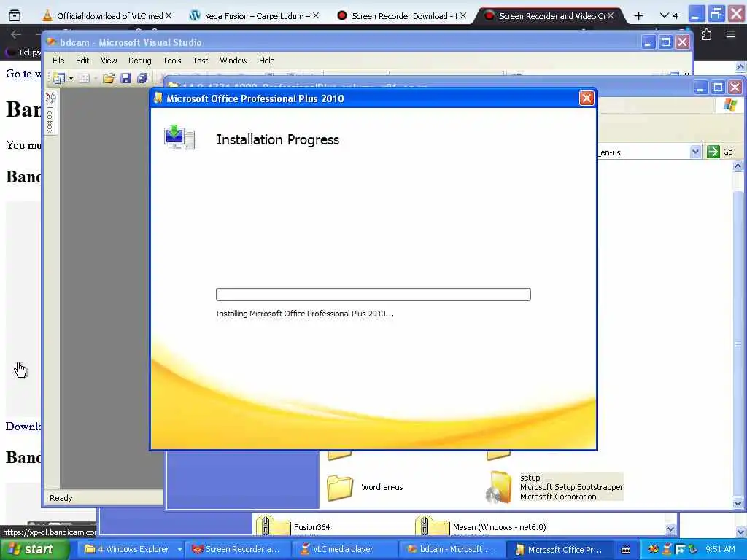Viewport: 747px width, 560px height.
Task: Close the VLC download browser tab
Action: click(169, 16)
